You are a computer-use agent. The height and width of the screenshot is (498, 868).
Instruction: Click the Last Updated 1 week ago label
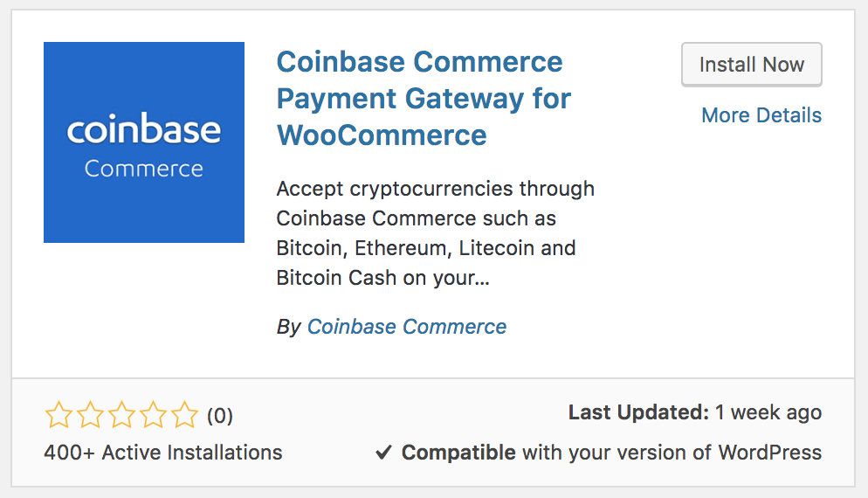pyautogui.click(x=695, y=412)
